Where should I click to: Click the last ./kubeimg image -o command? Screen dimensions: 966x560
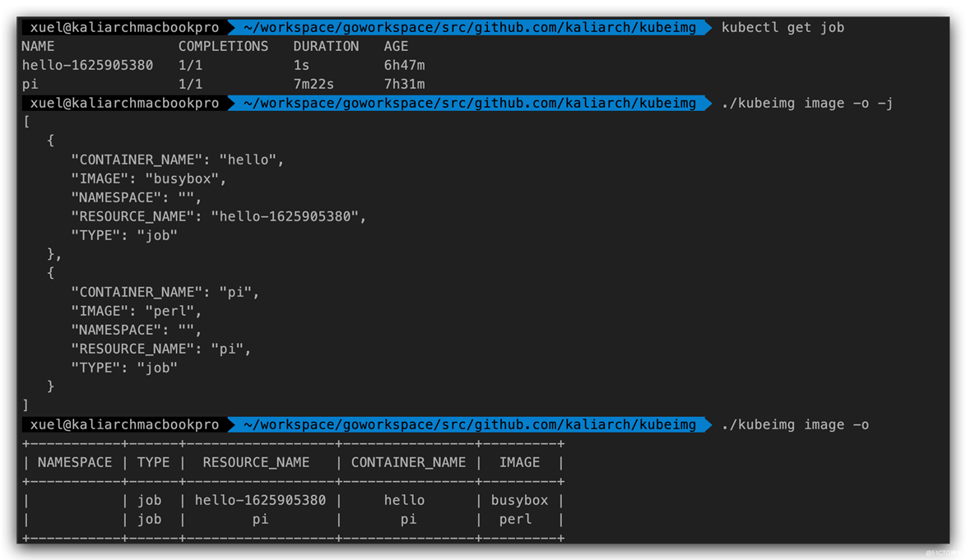795,425
